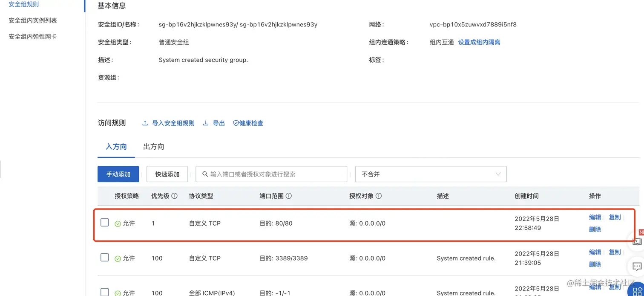Click the chevron arrow of the 不合并 dropdown
The height and width of the screenshot is (296, 644).
498,174
